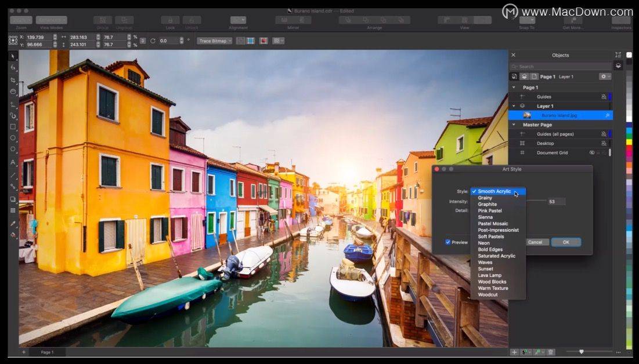Select the Burano Island.jpg thumbnail

[x=526, y=115]
